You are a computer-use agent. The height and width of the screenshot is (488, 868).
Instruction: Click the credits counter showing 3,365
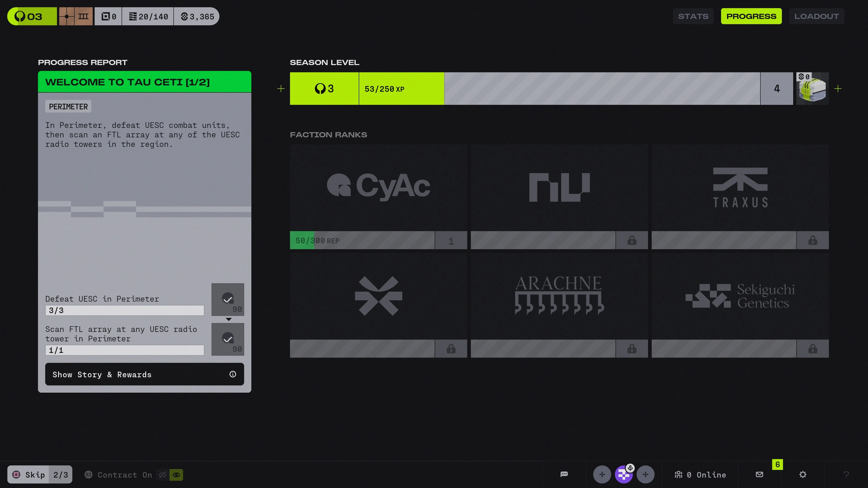pyautogui.click(x=197, y=16)
